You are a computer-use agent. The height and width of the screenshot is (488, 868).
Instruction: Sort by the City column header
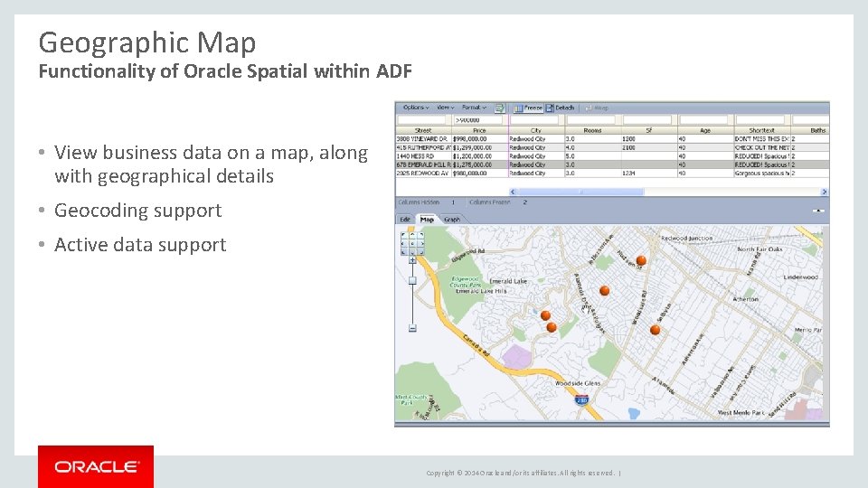click(536, 130)
